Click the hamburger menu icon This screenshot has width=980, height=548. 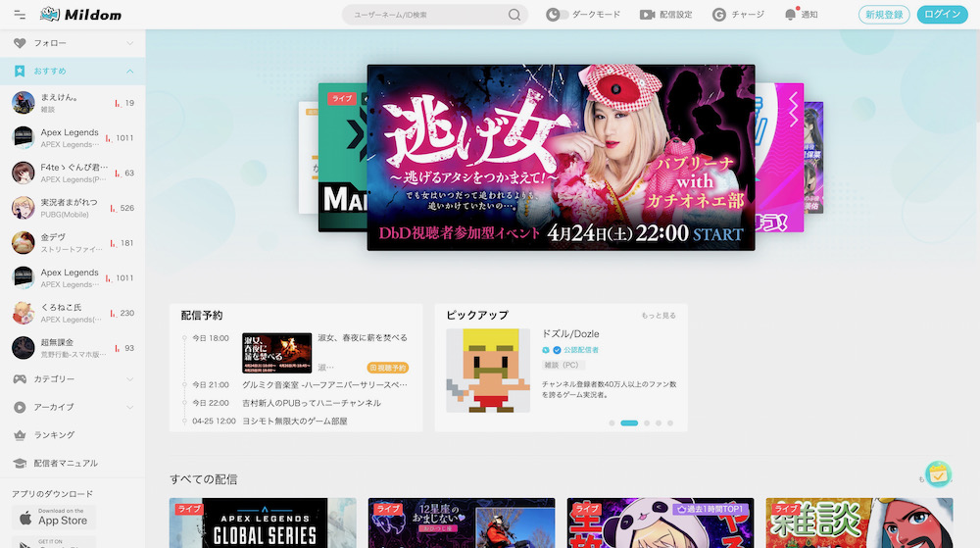coord(20,15)
